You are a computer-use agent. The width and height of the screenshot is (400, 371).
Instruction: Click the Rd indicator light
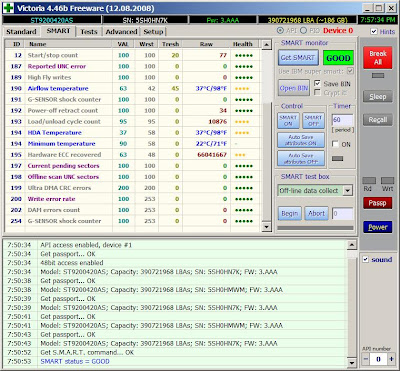tap(369, 181)
